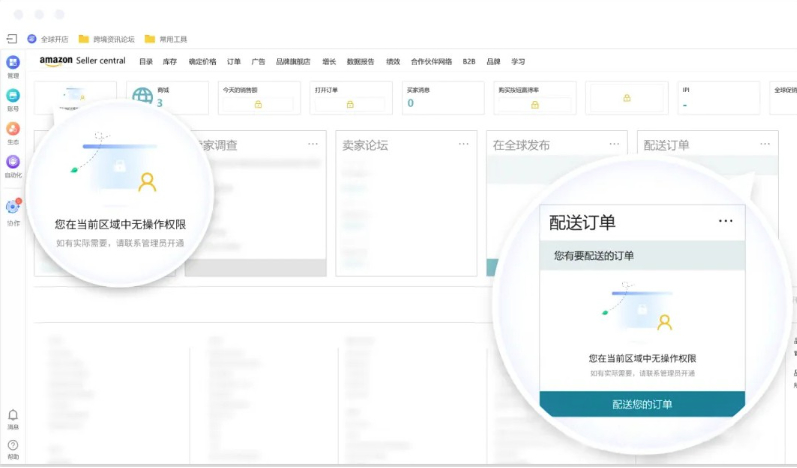Viewport: 797px width, 468px height.
Task: Open the 帮助 question mark icon
Action: tap(13, 445)
